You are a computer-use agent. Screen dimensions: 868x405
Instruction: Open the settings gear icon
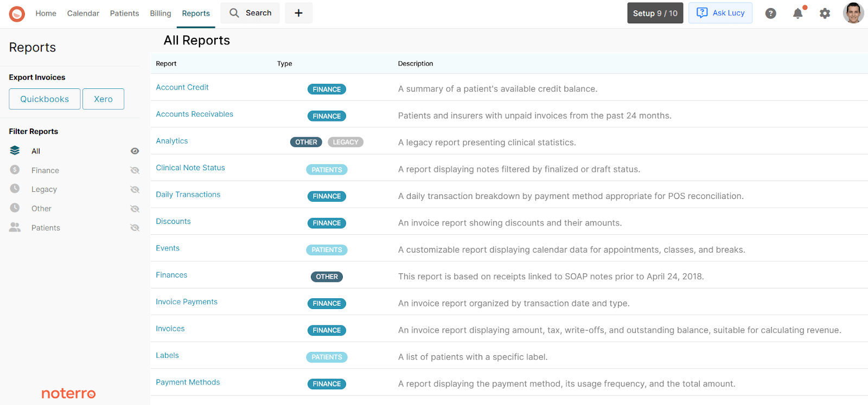(x=825, y=14)
